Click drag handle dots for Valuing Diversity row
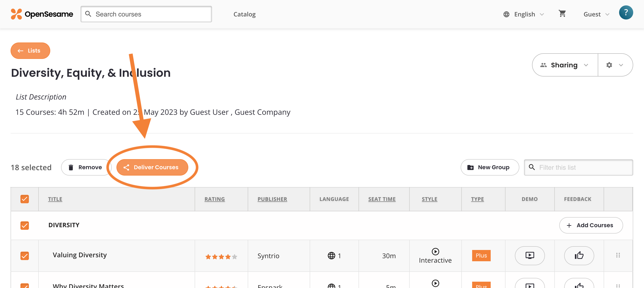The width and height of the screenshot is (644, 288). click(x=618, y=255)
